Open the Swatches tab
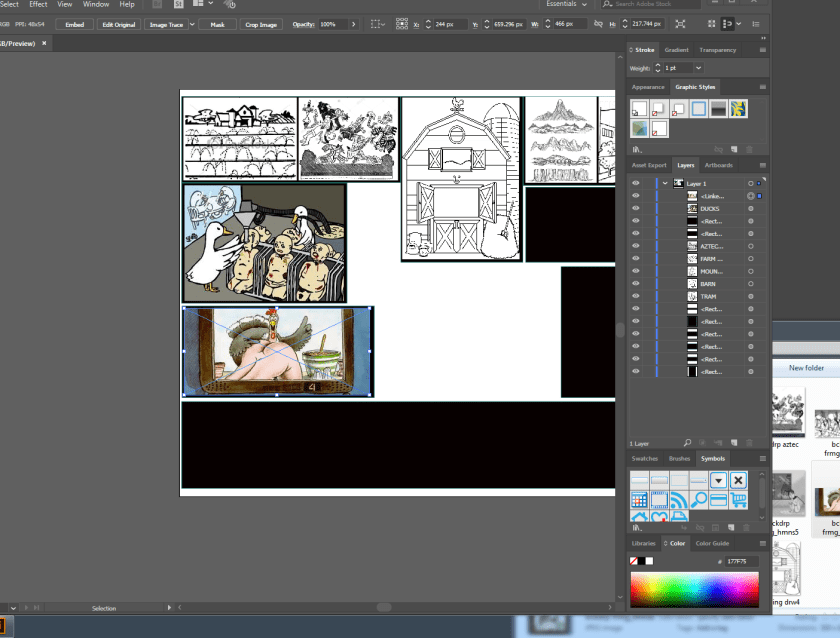Viewport: 840px width, 638px height. click(645, 459)
